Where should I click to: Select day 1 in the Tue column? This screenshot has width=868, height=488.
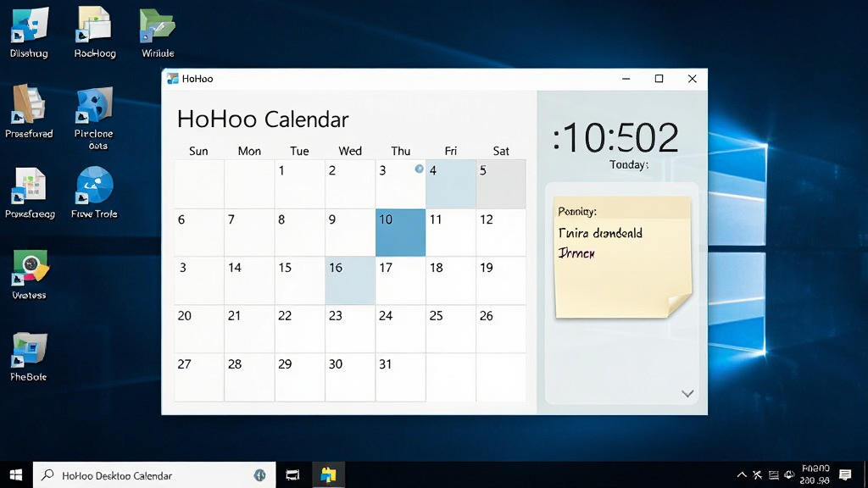(x=299, y=184)
